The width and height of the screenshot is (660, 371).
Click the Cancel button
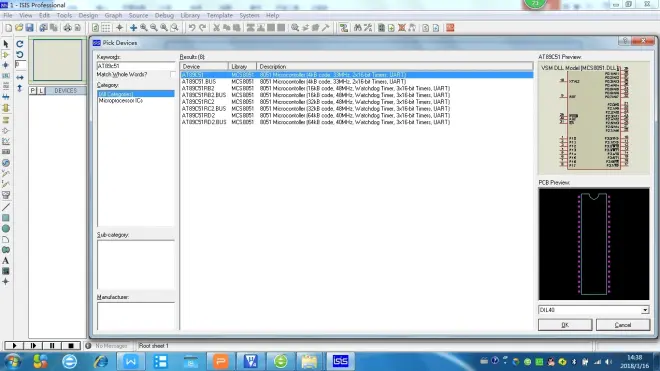623,325
